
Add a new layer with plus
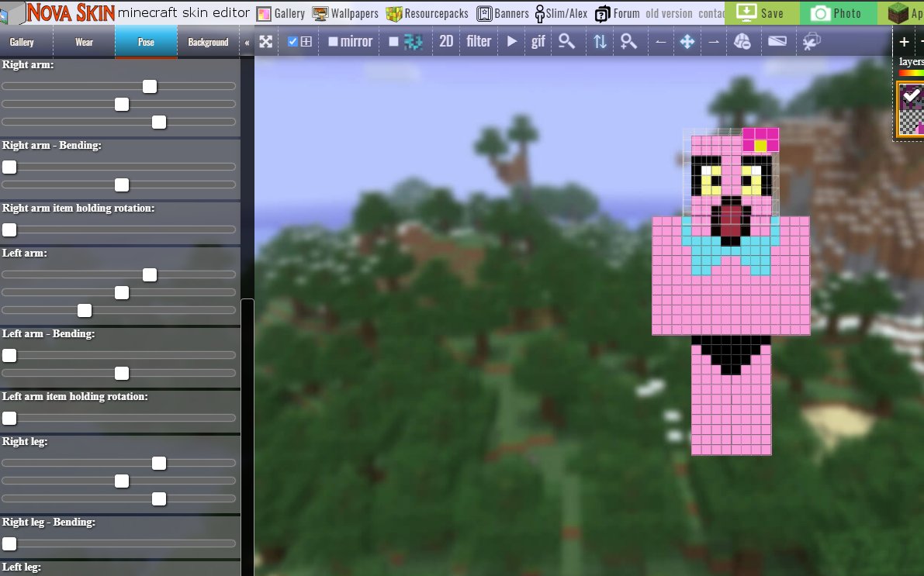point(904,42)
